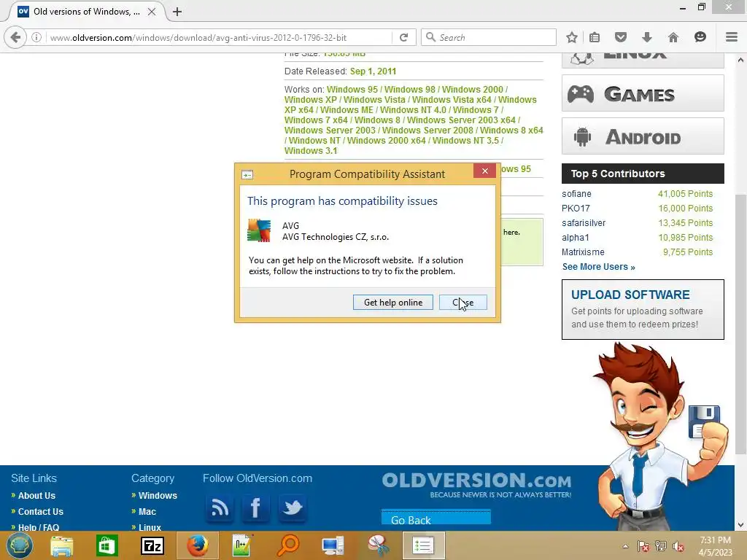The image size is (747, 560).
Task: Open Notepad++ taskbar icon
Action: pyautogui.click(x=242, y=545)
